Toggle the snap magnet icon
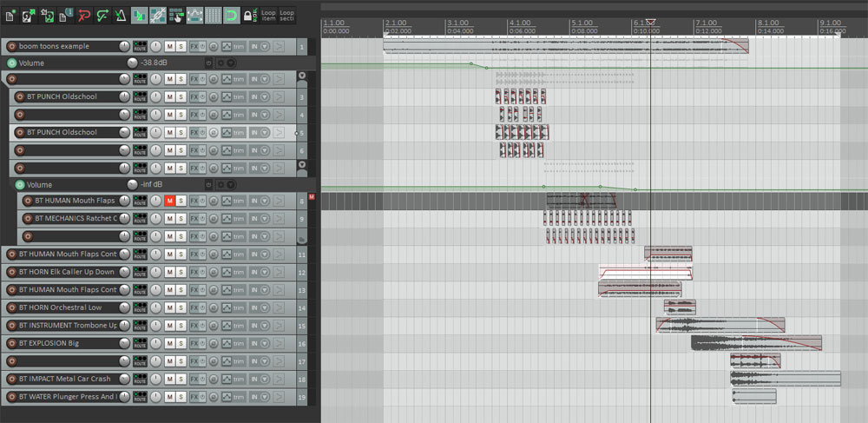The height and width of the screenshot is (423, 868). tap(232, 16)
